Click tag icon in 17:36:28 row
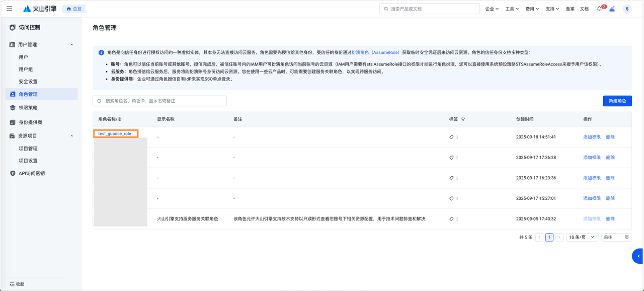Viewport: 644px width, 291px height. click(x=451, y=158)
